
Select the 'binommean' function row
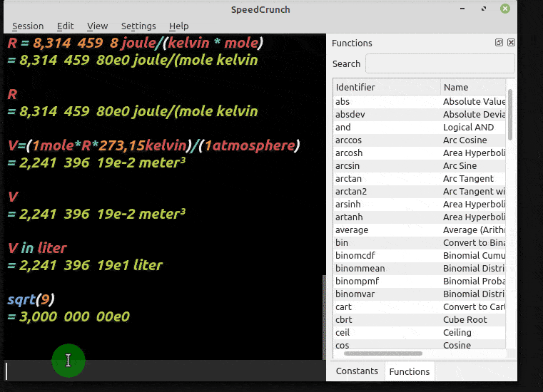(420, 268)
